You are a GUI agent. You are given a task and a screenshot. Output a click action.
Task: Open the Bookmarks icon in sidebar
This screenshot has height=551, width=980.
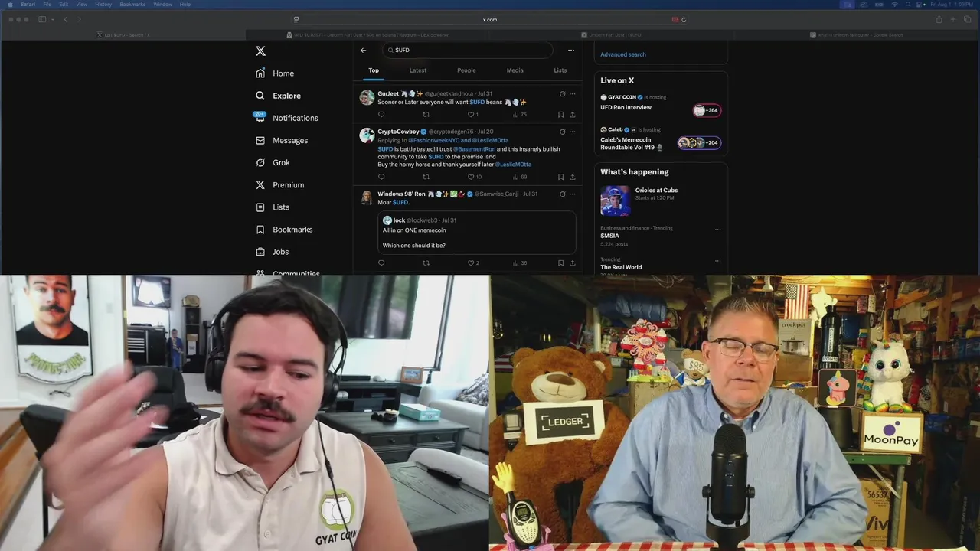tap(260, 229)
